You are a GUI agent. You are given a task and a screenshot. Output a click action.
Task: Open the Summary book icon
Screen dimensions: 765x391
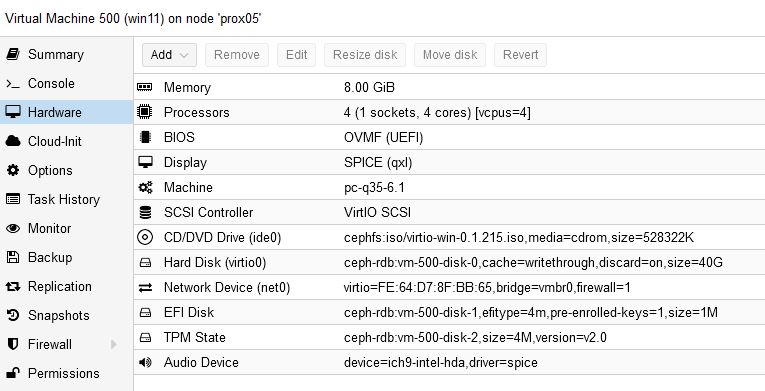13,54
